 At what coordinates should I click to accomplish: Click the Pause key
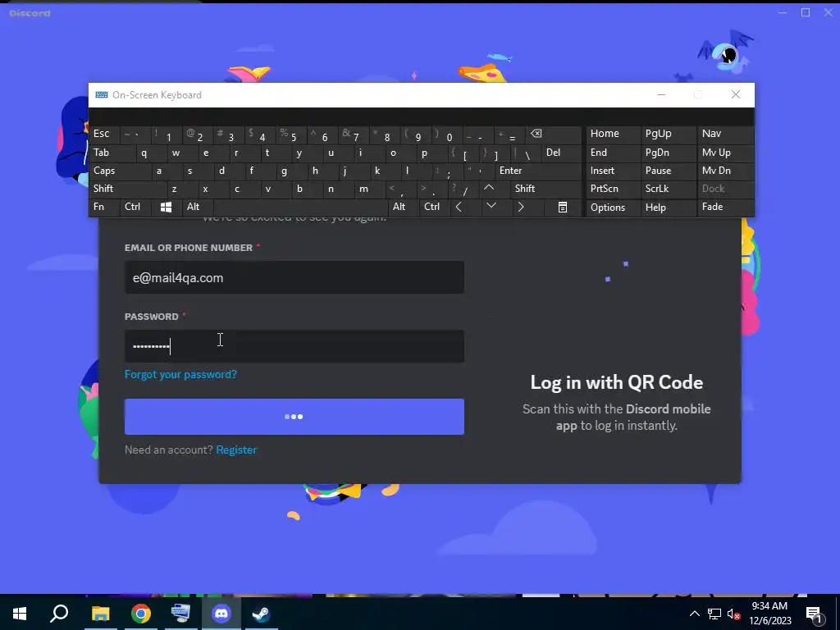(668, 171)
